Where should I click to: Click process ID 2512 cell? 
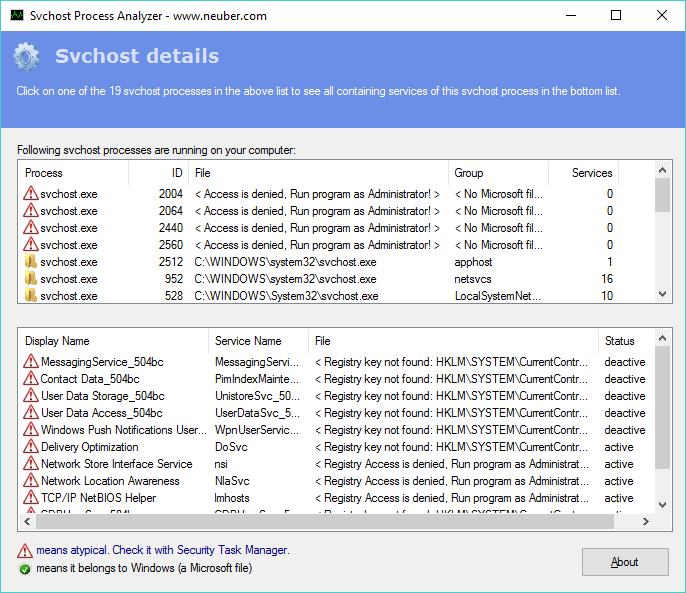pos(171,262)
